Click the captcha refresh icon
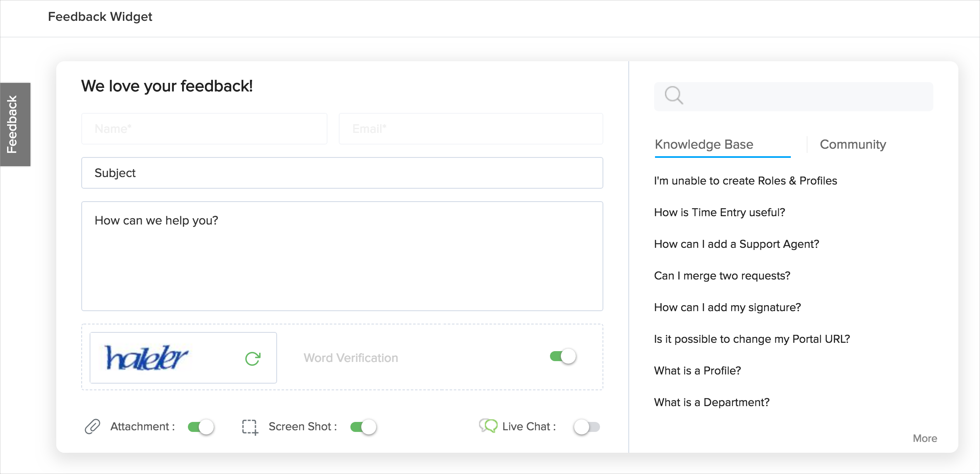The height and width of the screenshot is (474, 980). coord(252,358)
